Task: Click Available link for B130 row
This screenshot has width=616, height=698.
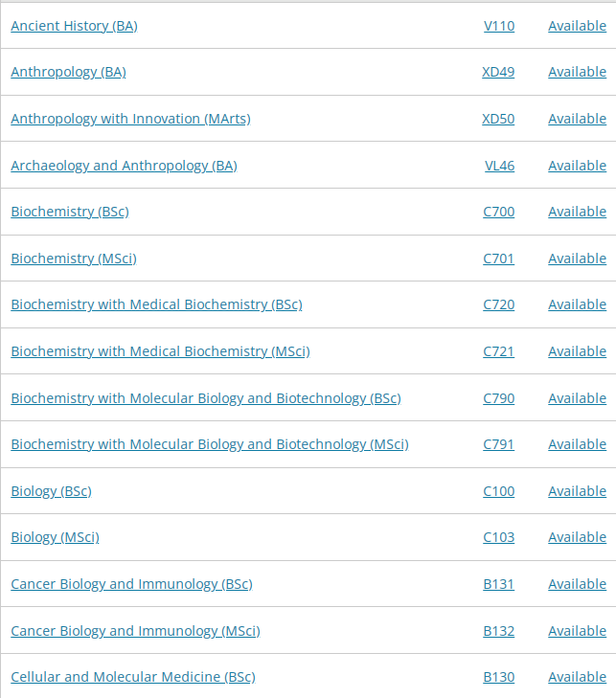Action: click(578, 677)
